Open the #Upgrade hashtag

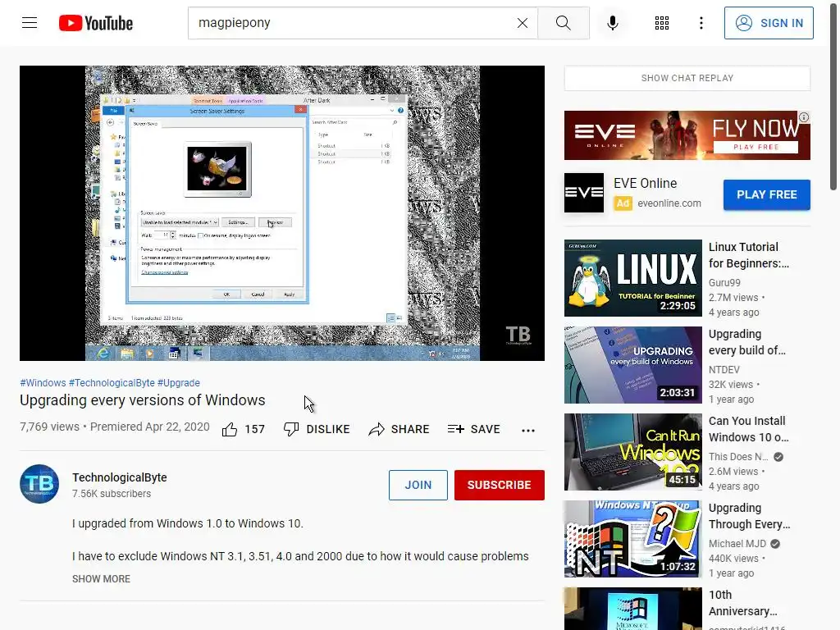(x=178, y=383)
